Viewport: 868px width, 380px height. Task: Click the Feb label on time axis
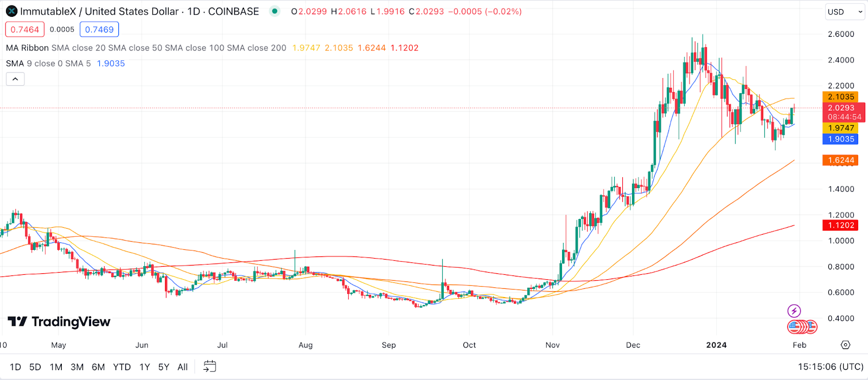(x=799, y=345)
